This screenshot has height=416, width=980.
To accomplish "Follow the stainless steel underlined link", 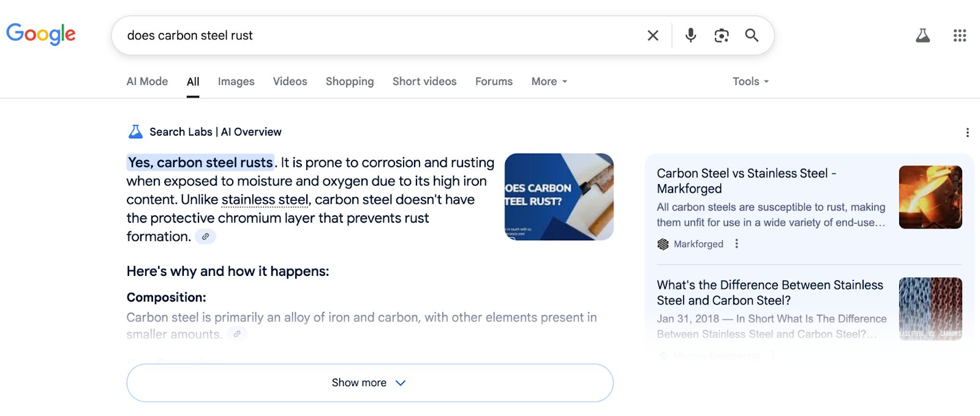I will tap(265, 200).
